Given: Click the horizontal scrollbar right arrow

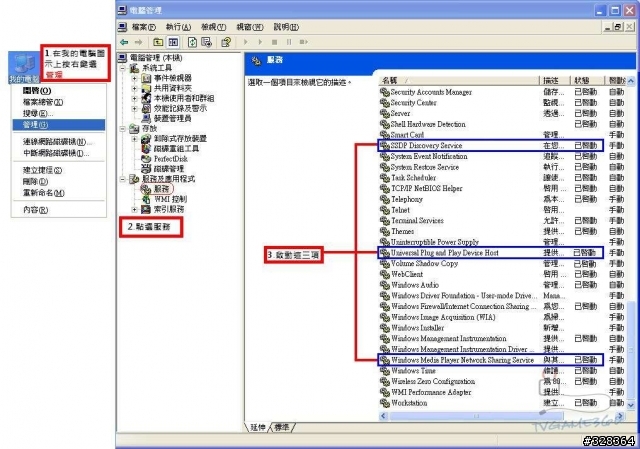Looking at the screenshot, I should [x=620, y=416].
